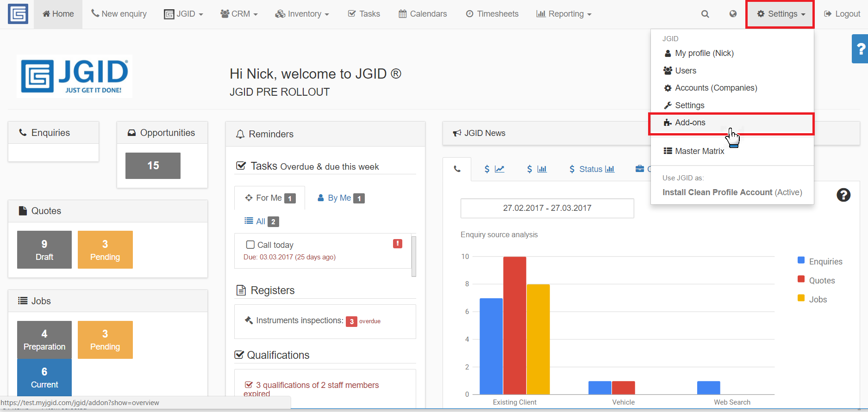Open the 9 Draft quotes tile
Image resolution: width=868 pixels, height=412 pixels.
point(44,250)
